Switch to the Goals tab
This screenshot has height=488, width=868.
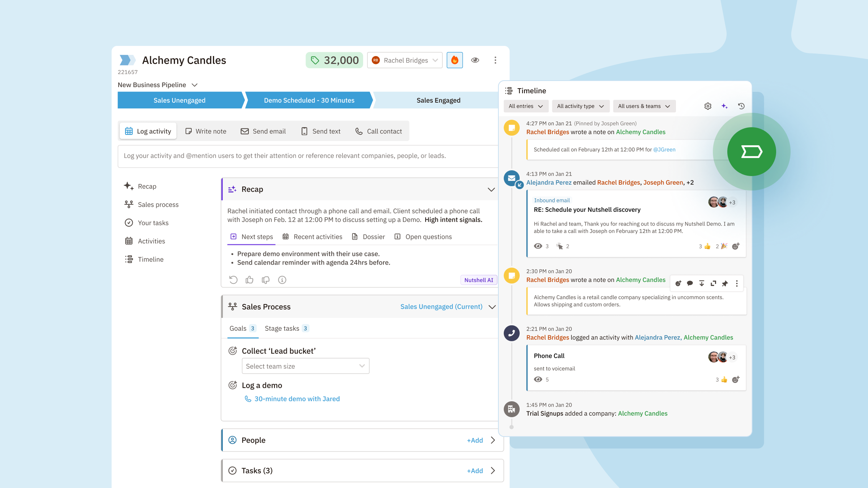click(243, 328)
